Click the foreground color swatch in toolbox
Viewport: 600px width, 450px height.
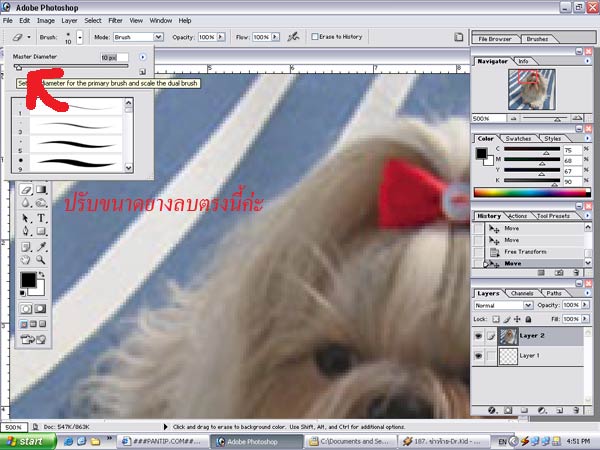point(28,280)
